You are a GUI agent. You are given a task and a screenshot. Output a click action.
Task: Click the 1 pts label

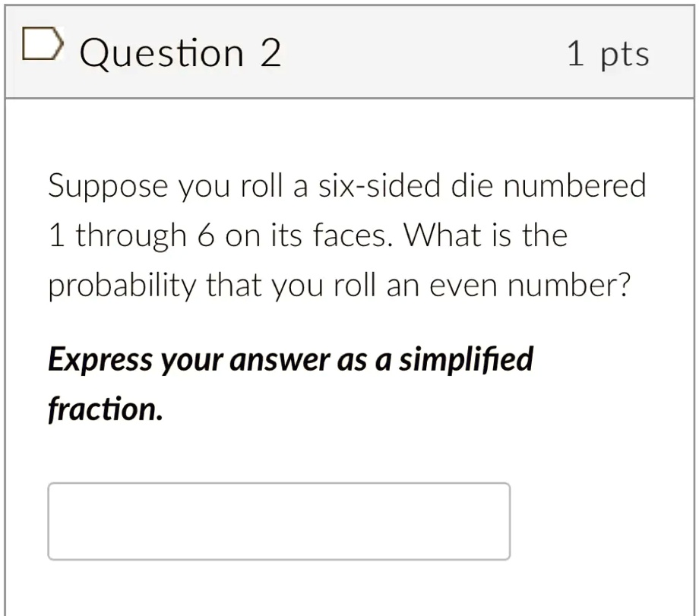609,52
